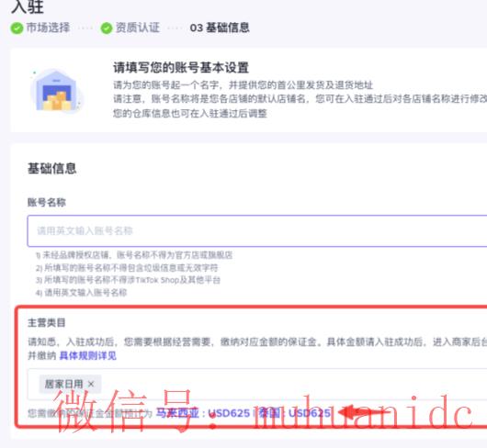Click rule 2 about 垃圾信息或无效字符
The width and height of the screenshot is (487, 448).
click(127, 268)
